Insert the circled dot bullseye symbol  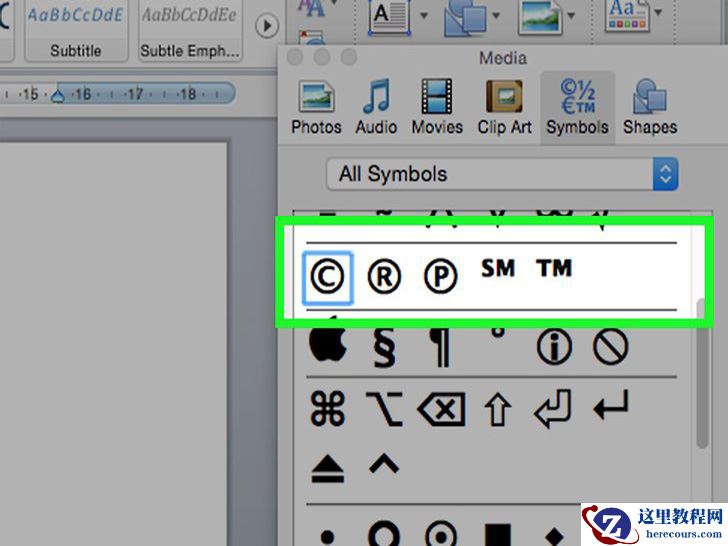click(x=441, y=534)
